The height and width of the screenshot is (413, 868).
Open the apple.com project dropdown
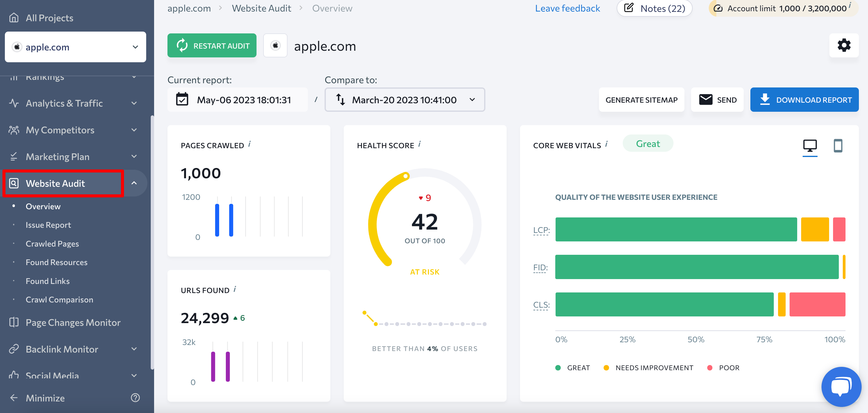(x=75, y=47)
